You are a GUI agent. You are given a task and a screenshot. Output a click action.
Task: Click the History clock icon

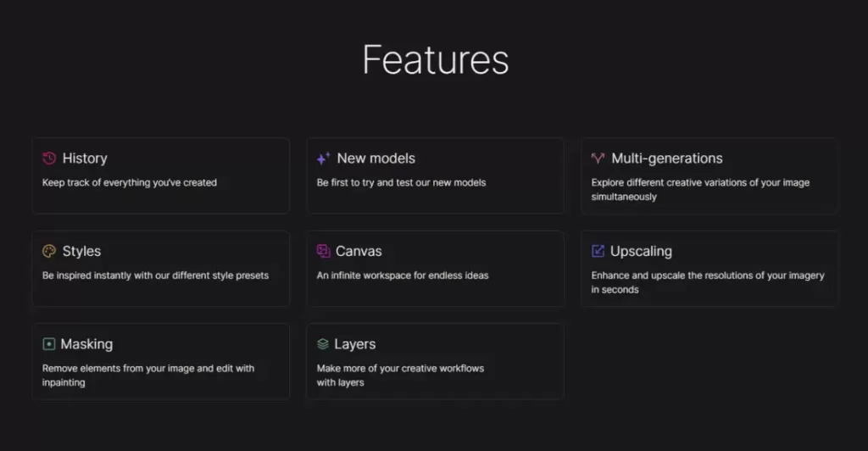coord(49,159)
